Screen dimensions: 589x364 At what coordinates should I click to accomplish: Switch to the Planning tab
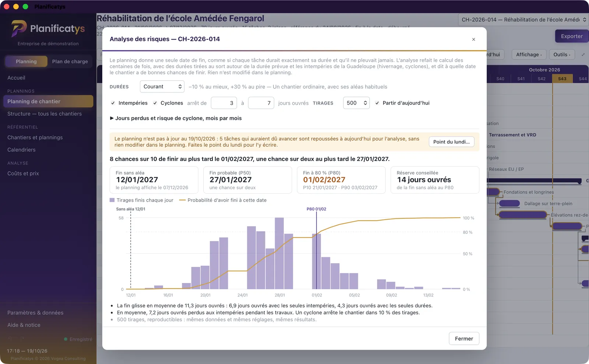tap(26, 61)
